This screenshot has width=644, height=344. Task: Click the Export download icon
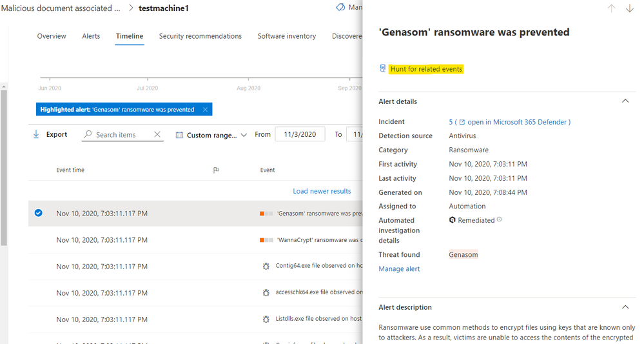[36, 134]
